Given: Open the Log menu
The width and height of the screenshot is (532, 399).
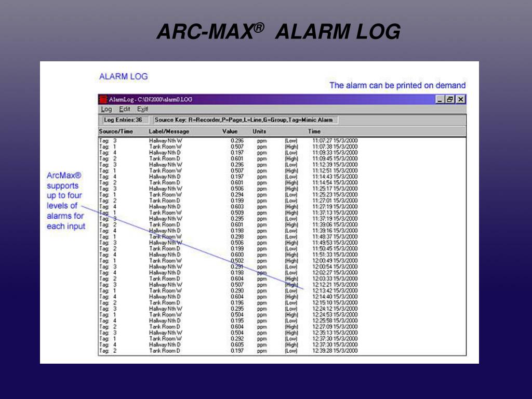Looking at the screenshot, I should (x=106, y=109).
